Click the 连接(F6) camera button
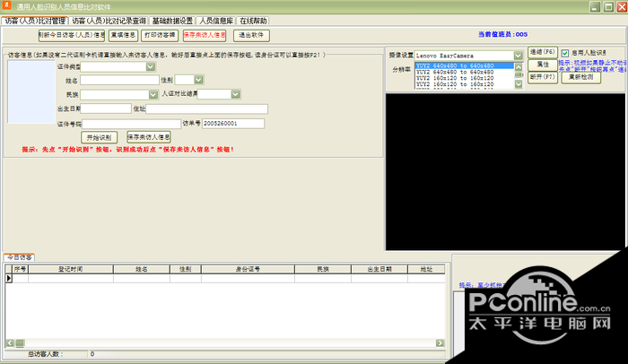 (x=542, y=52)
